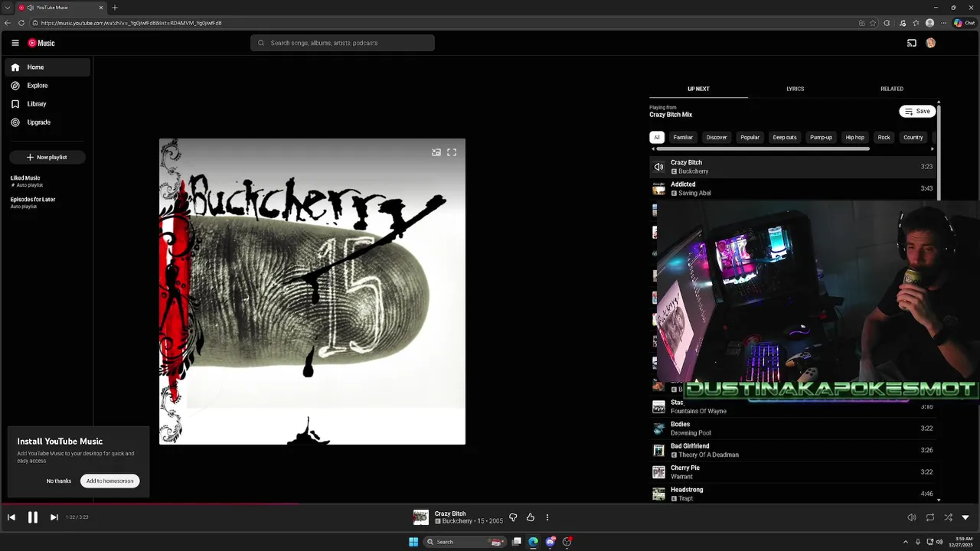Dislike the song Crazy Bitch
Viewport: 980px width, 551px height.
(x=513, y=517)
